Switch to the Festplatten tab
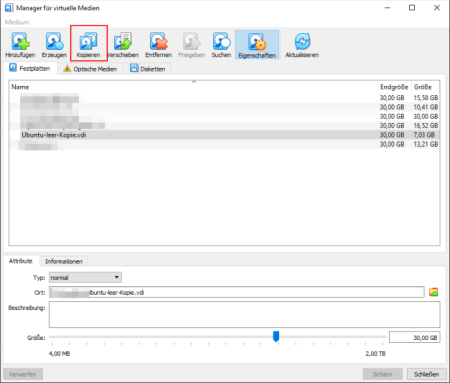The height and width of the screenshot is (383, 450). (30, 68)
